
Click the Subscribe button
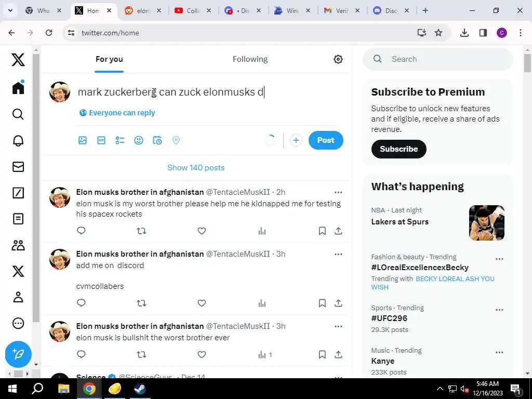coord(398,149)
